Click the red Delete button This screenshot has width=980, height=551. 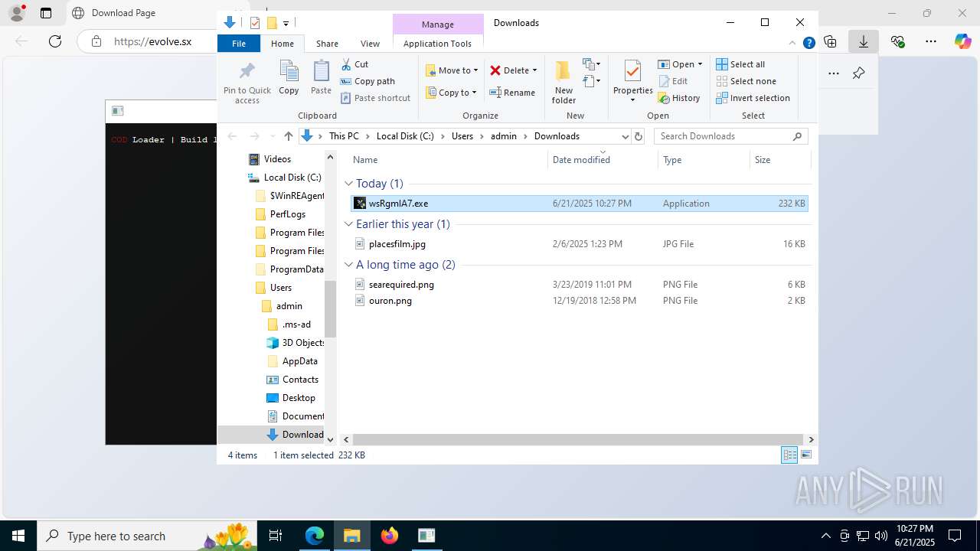(509, 70)
